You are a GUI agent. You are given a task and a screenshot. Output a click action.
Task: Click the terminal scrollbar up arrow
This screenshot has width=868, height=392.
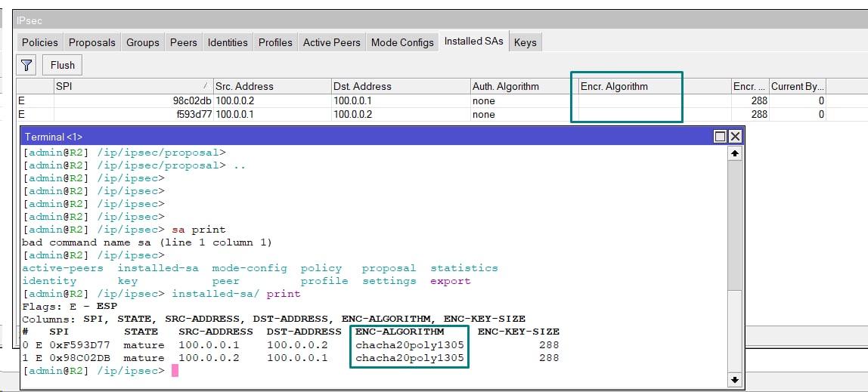(x=734, y=154)
